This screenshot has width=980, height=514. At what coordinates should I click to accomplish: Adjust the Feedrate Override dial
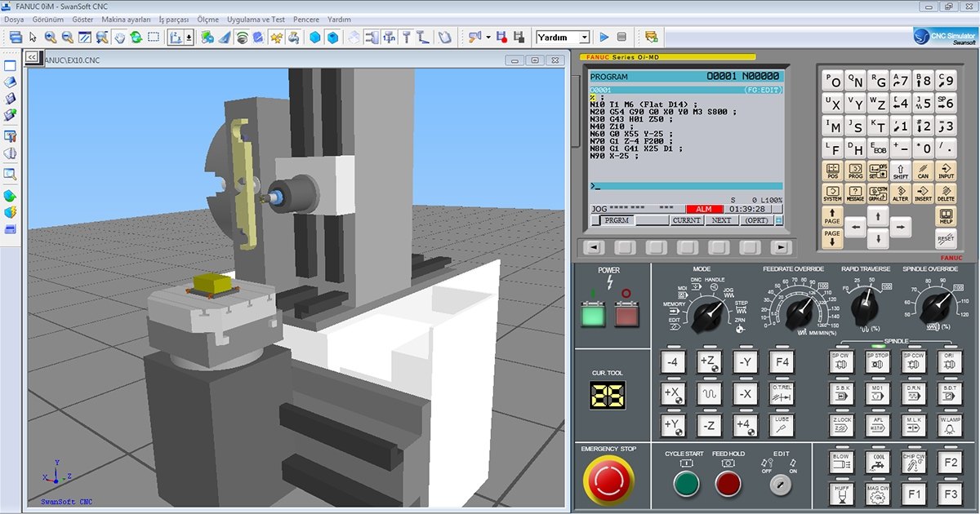[796, 314]
